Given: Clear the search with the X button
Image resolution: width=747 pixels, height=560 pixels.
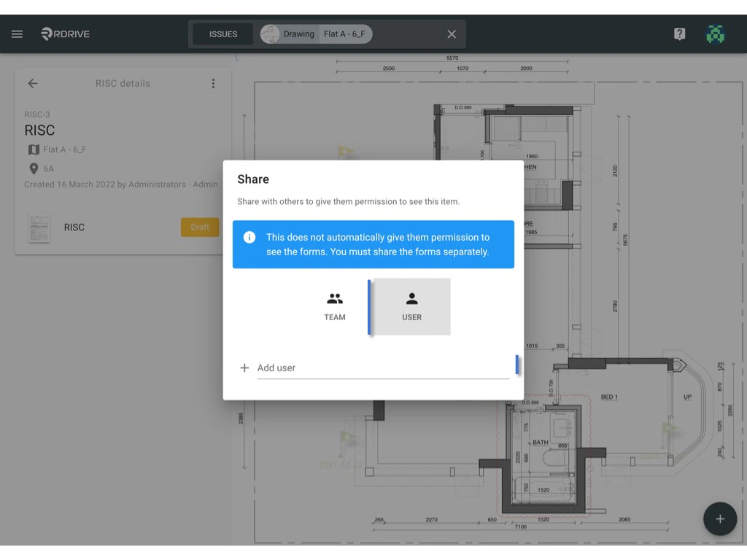Looking at the screenshot, I should [451, 34].
